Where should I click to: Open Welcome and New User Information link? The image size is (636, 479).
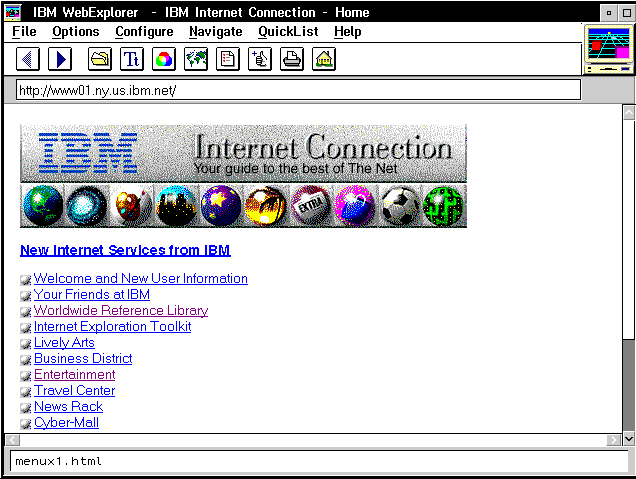tap(141, 279)
